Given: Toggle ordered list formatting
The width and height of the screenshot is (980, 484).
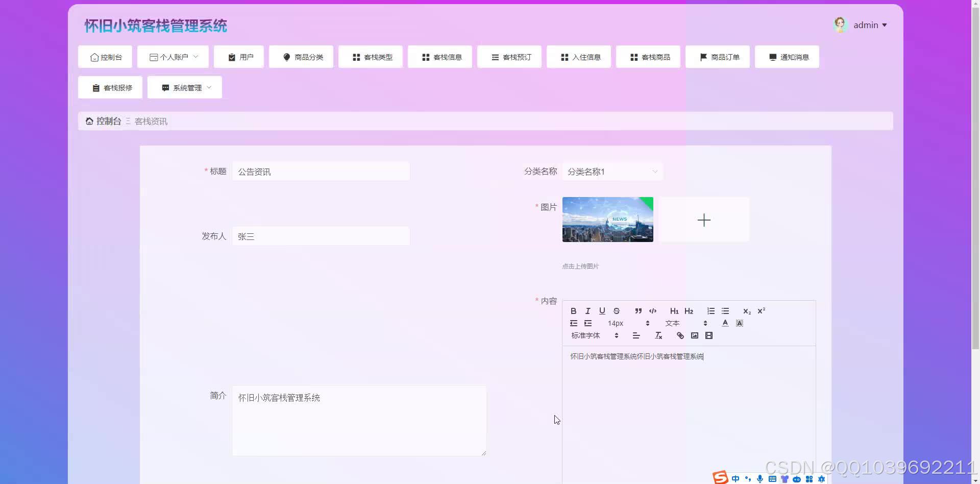Looking at the screenshot, I should (710, 310).
